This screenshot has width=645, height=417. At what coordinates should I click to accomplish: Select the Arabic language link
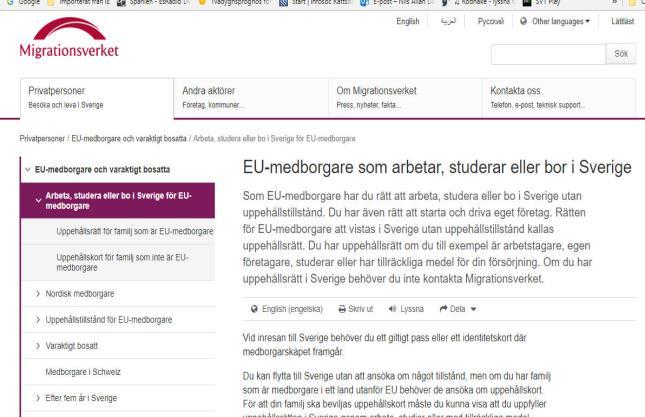pyautogui.click(x=448, y=21)
